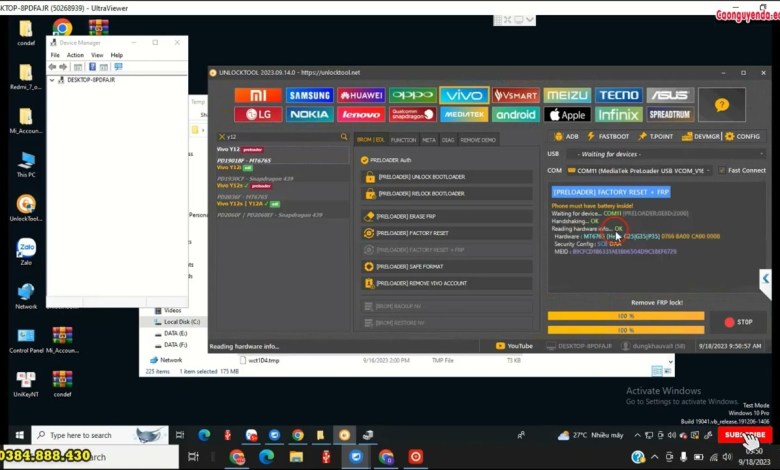Open Zalo desktop shortcut
Viewport: 780px width, 470px height.
[x=26, y=251]
